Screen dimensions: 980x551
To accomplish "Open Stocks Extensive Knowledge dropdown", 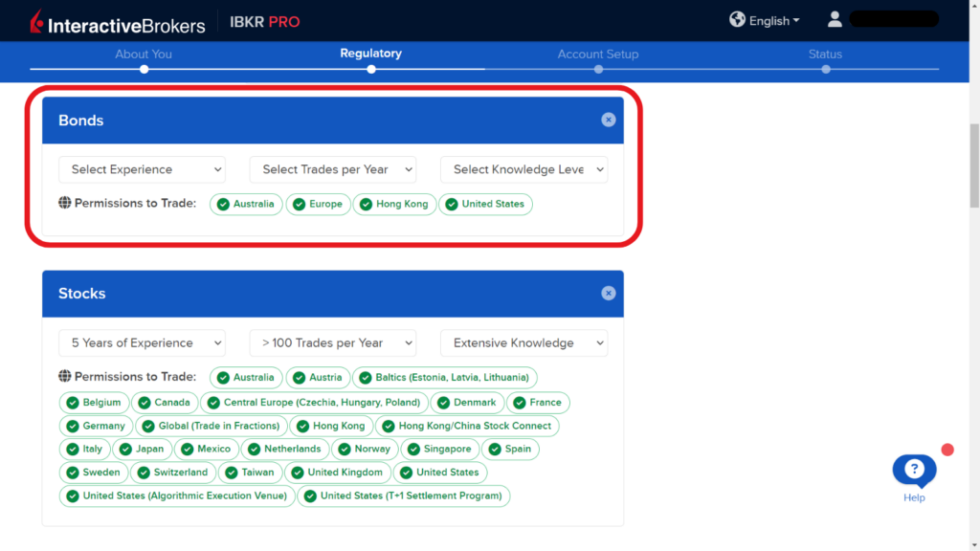I will 523,343.
